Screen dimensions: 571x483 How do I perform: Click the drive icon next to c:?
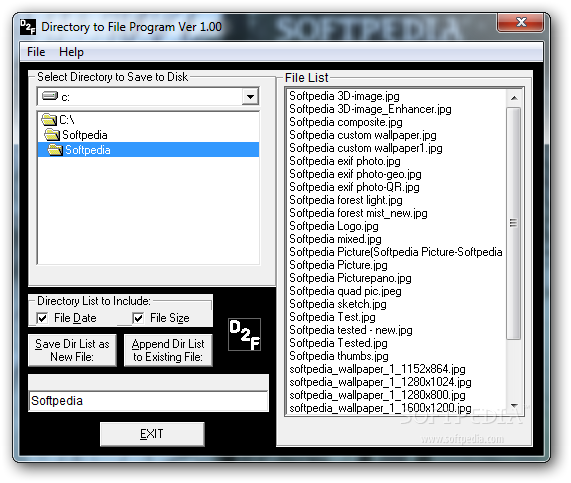pos(50,96)
